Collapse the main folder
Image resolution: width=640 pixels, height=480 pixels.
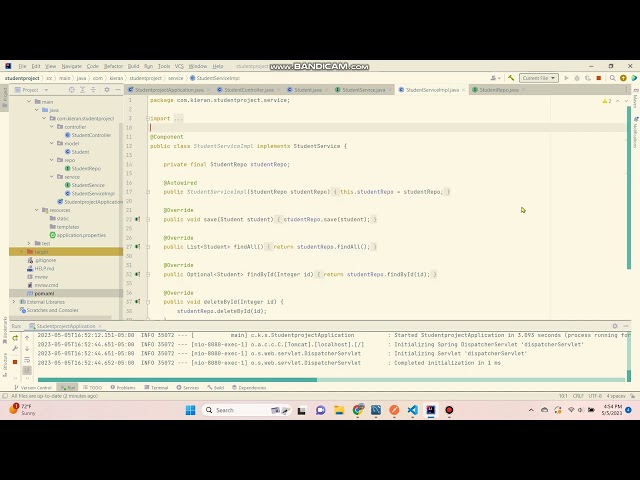29,102
